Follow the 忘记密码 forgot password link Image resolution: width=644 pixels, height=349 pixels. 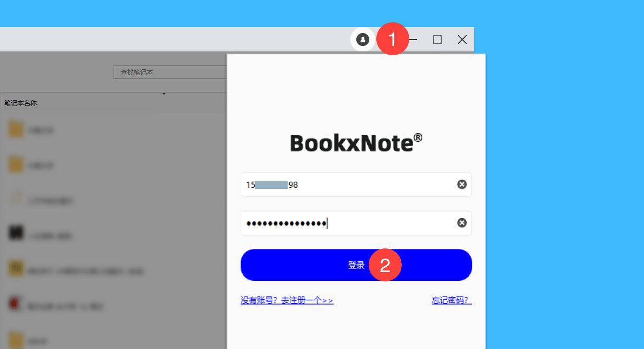coord(452,300)
